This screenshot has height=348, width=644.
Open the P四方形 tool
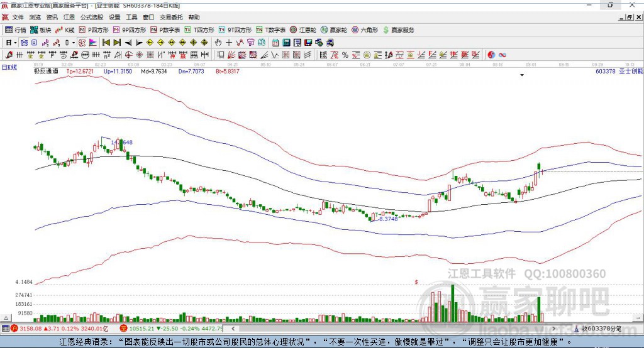pyautogui.click(x=94, y=30)
